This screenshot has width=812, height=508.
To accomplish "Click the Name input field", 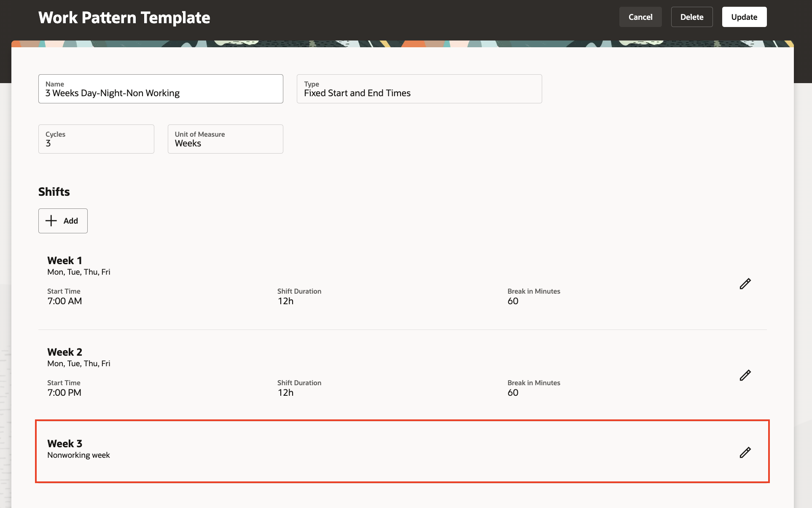I will pyautogui.click(x=160, y=89).
